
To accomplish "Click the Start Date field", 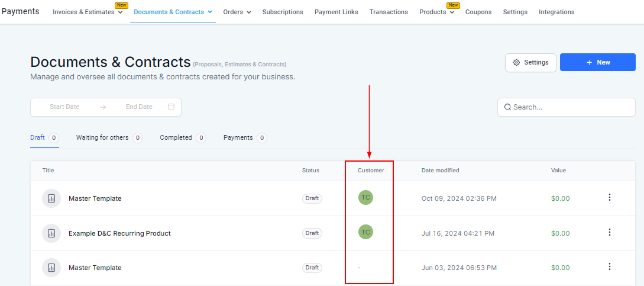I will (x=64, y=107).
